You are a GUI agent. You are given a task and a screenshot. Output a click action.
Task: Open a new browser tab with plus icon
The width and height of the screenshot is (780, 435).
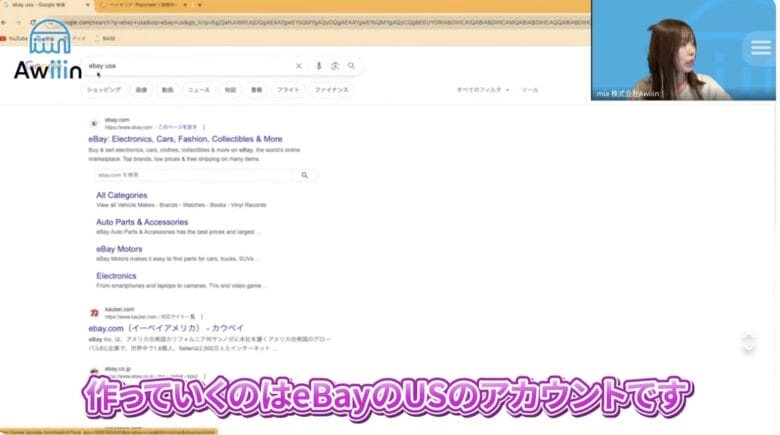(199, 5)
